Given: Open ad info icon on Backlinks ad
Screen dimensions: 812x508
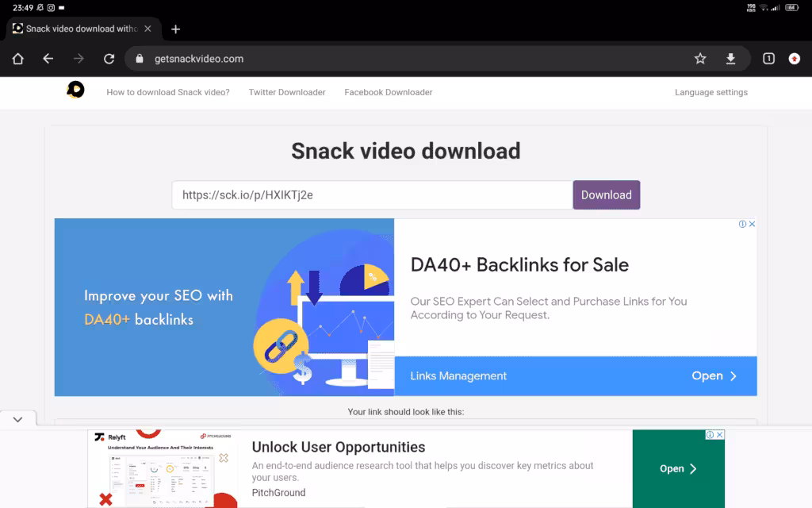Looking at the screenshot, I should pos(742,224).
